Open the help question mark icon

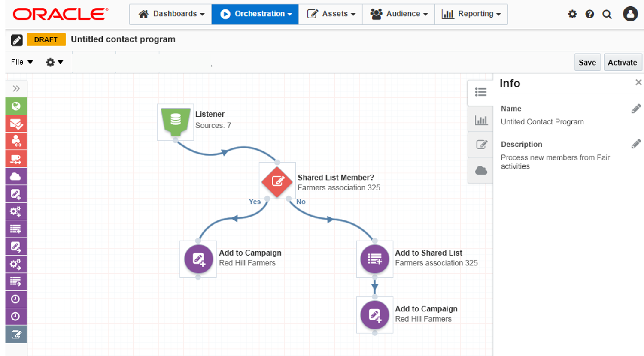(590, 14)
